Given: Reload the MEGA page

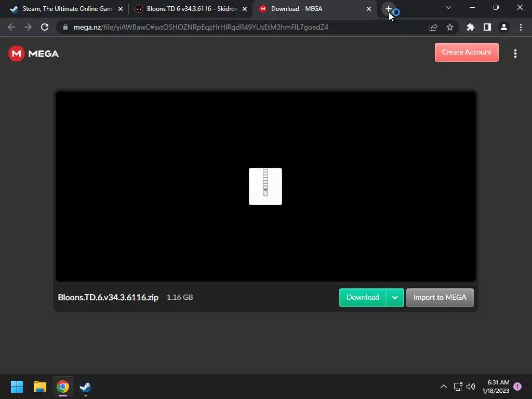Looking at the screenshot, I should (x=45, y=27).
